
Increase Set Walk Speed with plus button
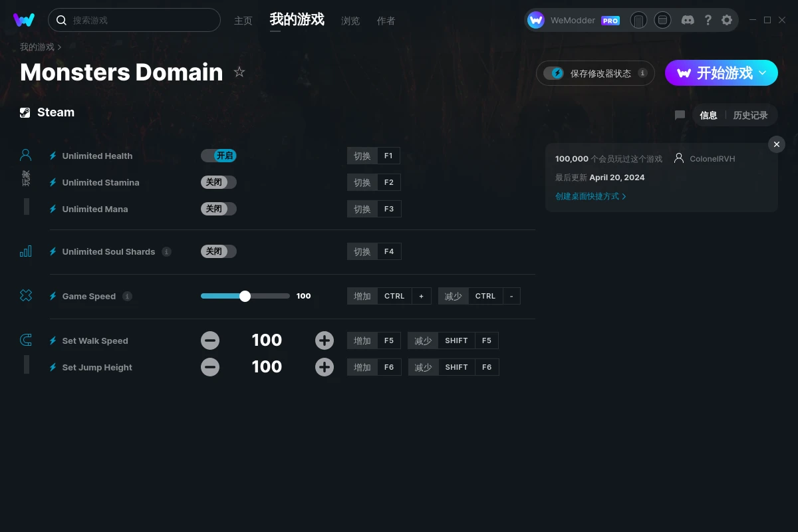[325, 340]
